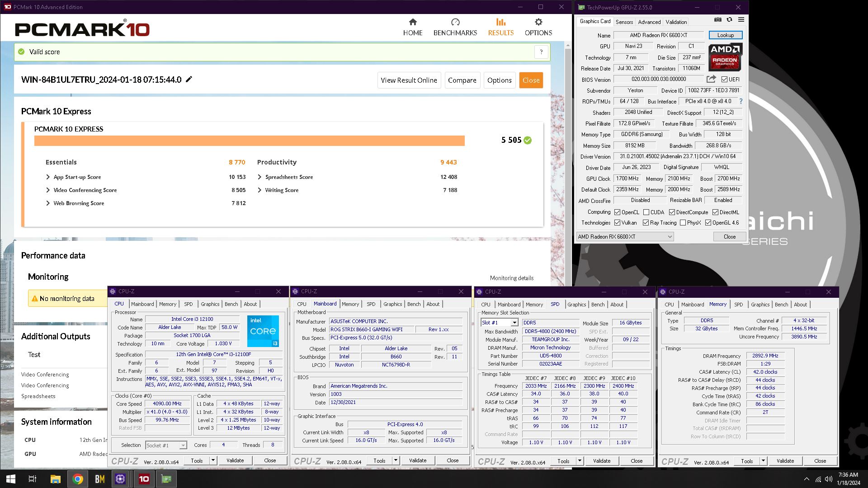Viewport: 868px width, 488px height.
Task: Click the Lookup button in GPU-Z
Action: pyautogui.click(x=725, y=35)
